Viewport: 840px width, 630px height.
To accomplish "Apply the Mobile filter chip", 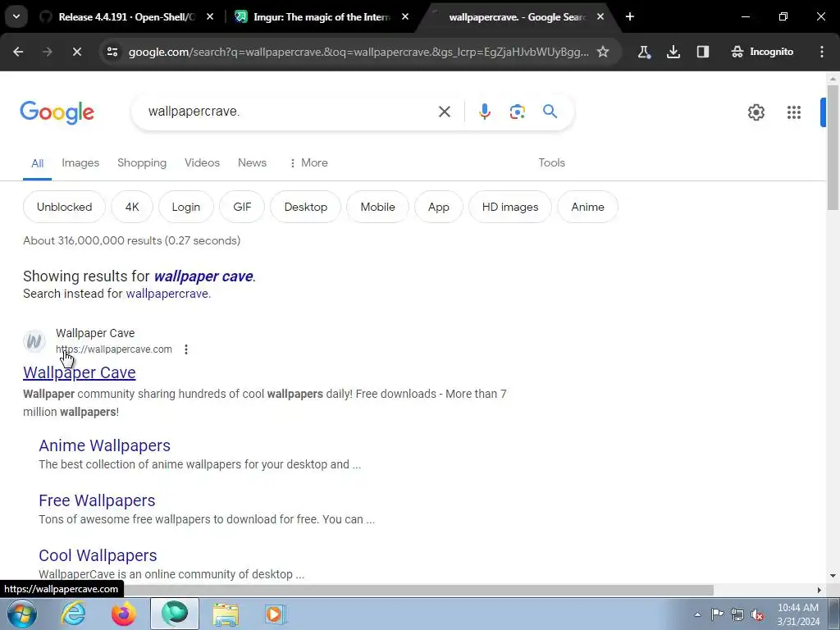I will (377, 207).
